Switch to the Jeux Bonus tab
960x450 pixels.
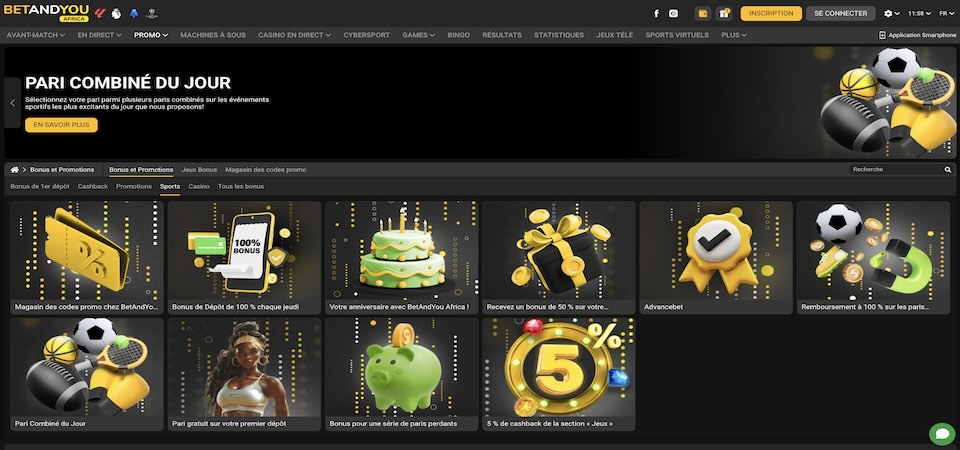[x=199, y=170]
